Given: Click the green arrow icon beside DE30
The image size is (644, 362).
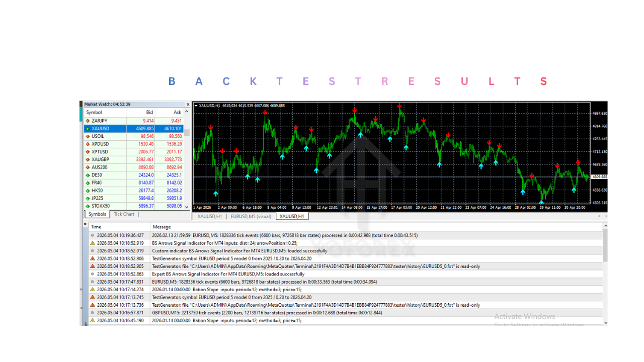Looking at the screenshot, I should pyautogui.click(x=88, y=175).
